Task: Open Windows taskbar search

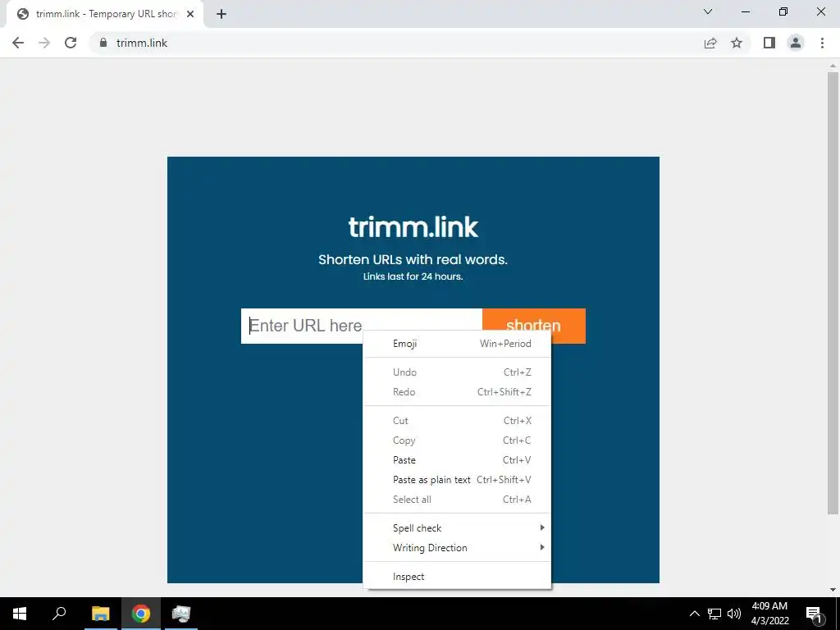Action: click(59, 614)
